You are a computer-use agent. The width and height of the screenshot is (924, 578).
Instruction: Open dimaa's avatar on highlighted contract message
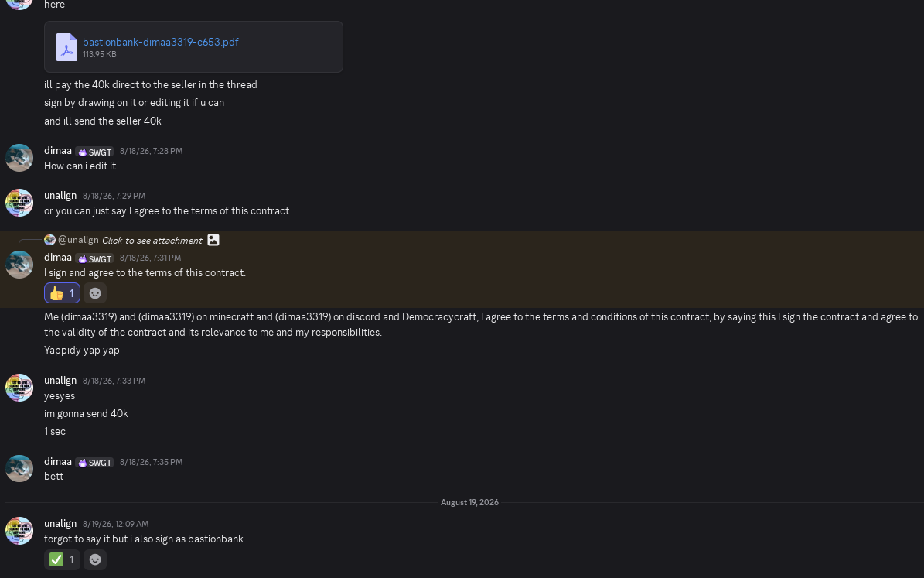(19, 265)
